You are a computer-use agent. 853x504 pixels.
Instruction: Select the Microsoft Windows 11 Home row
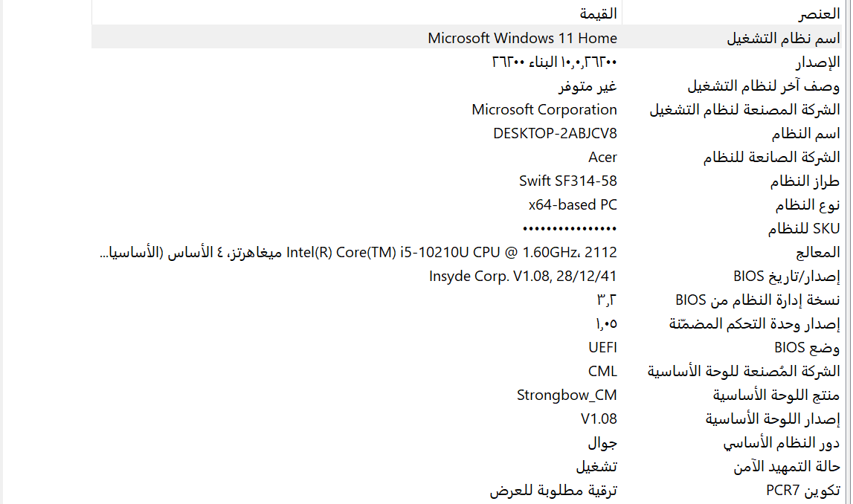point(467,37)
